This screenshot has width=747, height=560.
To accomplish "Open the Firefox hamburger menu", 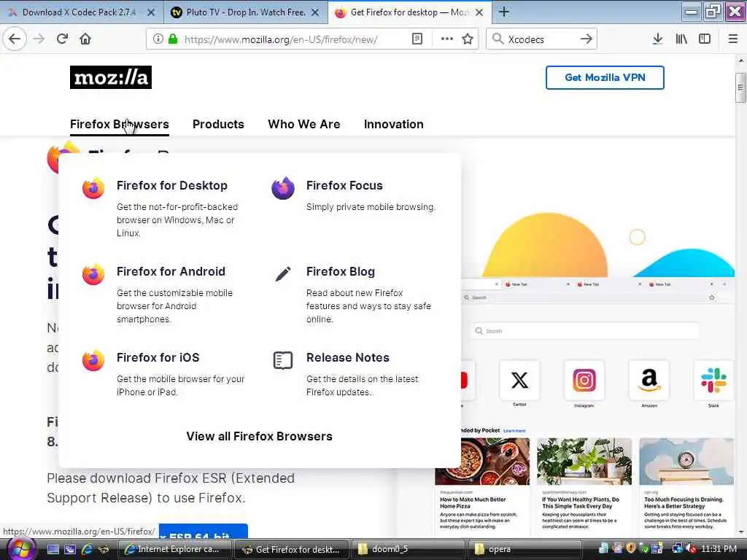I will point(733,39).
